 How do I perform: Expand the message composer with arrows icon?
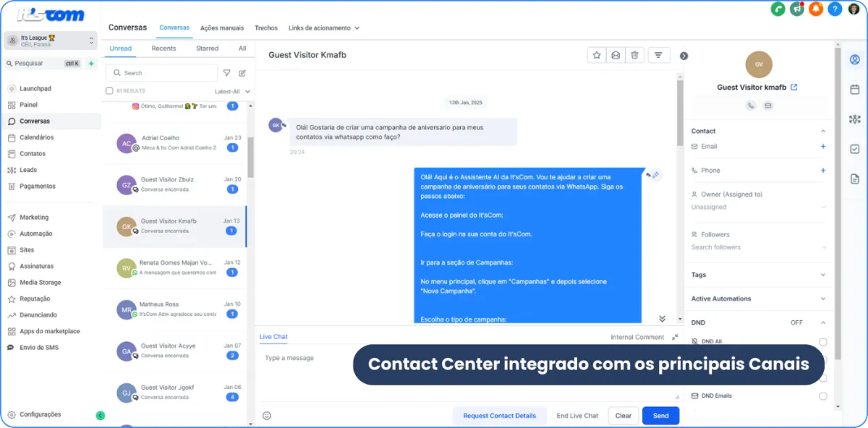tap(675, 337)
